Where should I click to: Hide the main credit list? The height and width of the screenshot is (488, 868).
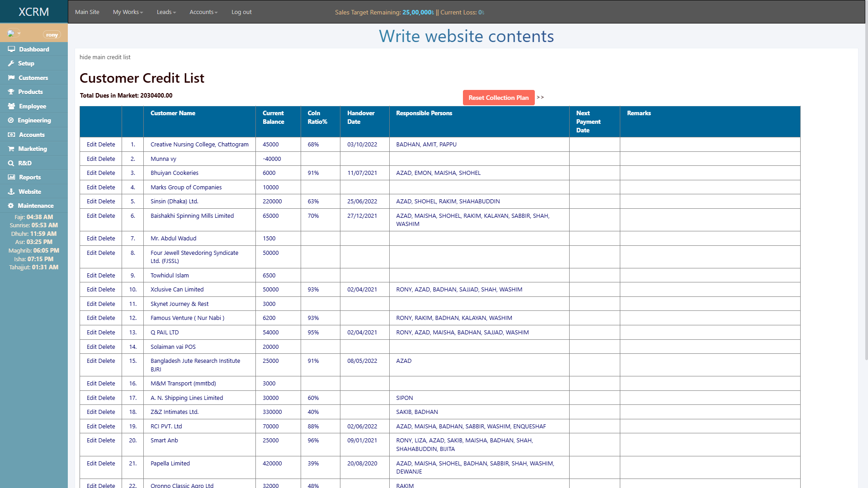click(104, 57)
